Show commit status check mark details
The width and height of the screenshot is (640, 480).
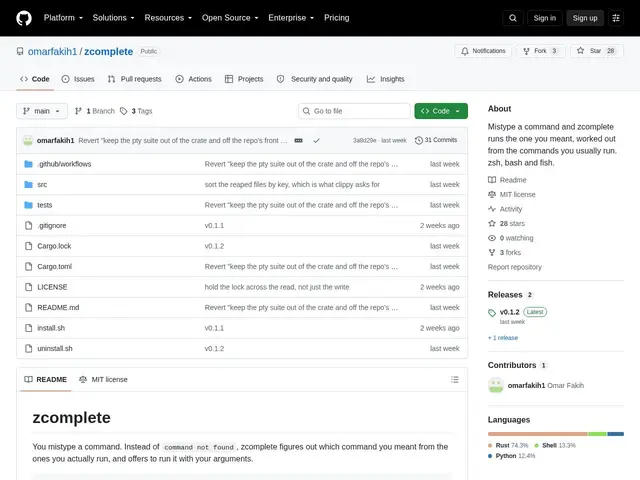tap(316, 140)
